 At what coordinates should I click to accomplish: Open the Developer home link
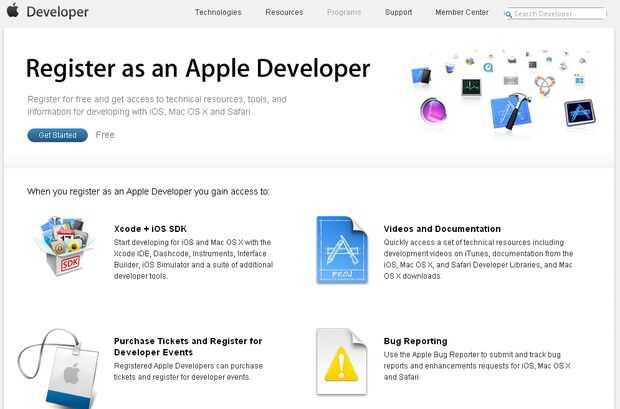(x=57, y=12)
